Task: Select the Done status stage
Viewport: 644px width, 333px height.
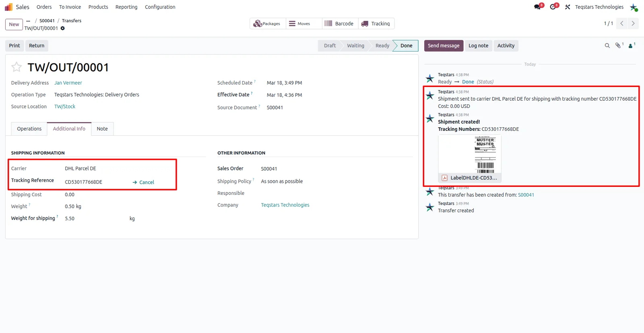Action: (x=406, y=46)
